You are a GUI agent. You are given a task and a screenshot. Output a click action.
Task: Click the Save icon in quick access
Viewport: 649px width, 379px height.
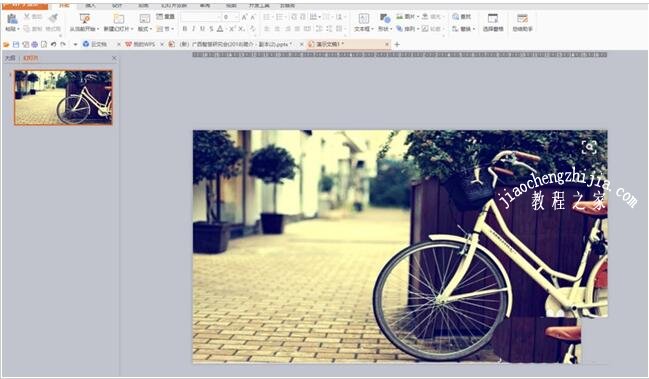16,44
